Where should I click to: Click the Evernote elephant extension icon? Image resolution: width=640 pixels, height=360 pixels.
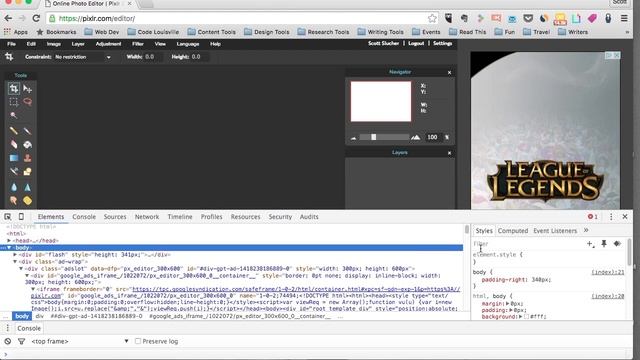point(464,18)
